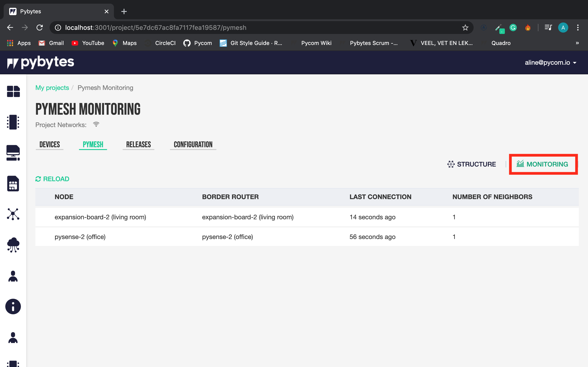Click the Pymesh monitoring icon in sidebar
The width and height of the screenshot is (588, 367).
pyautogui.click(x=13, y=214)
